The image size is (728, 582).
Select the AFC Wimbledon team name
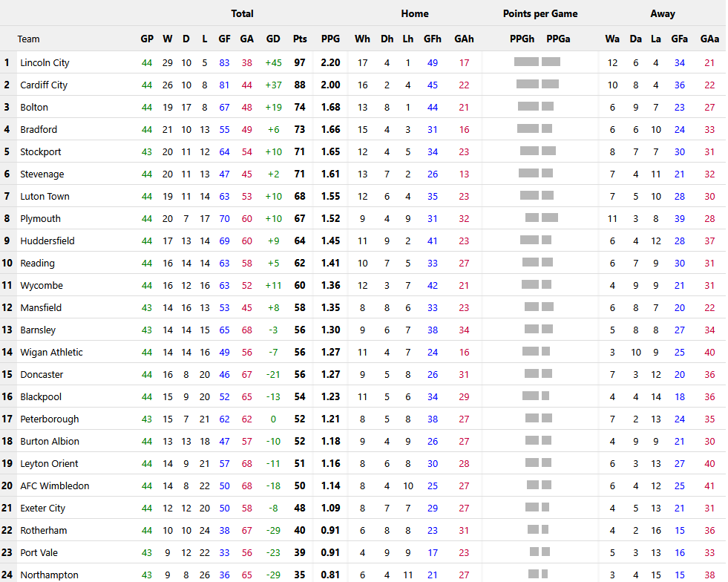[x=54, y=486]
